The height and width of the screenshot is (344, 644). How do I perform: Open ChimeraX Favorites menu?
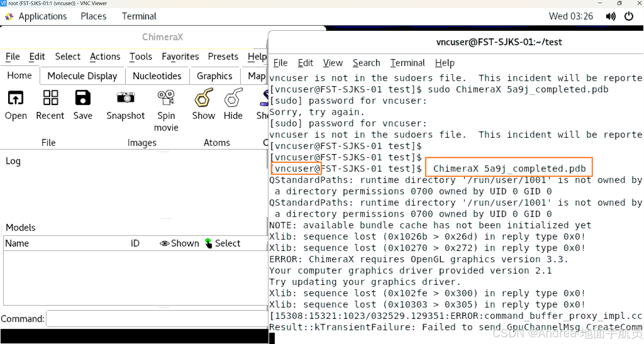180,57
